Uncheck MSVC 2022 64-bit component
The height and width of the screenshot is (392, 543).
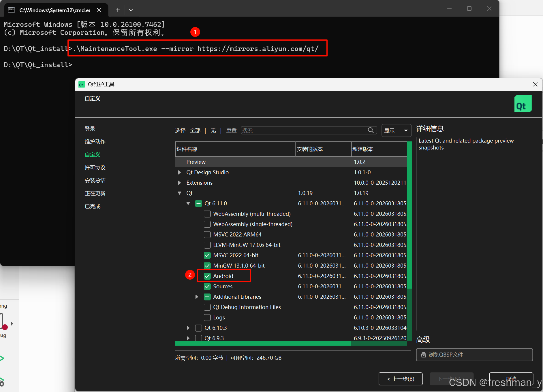coord(207,255)
